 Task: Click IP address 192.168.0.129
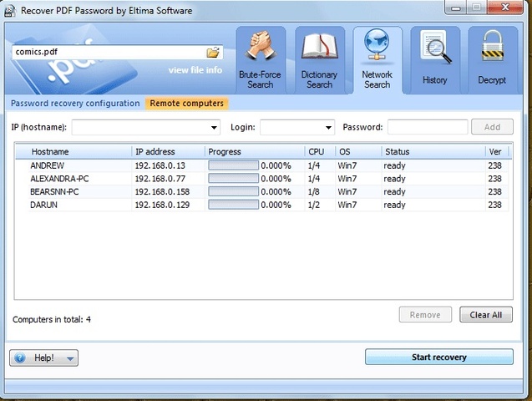162,205
